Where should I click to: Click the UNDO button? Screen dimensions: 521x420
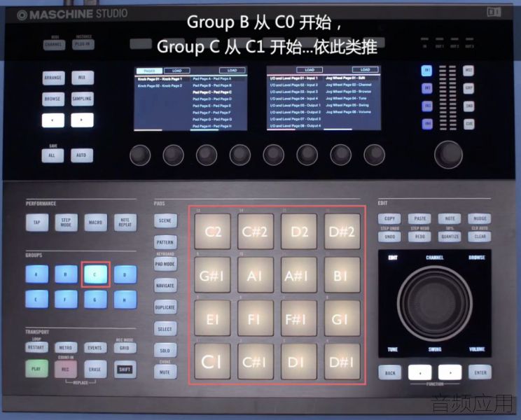click(389, 237)
